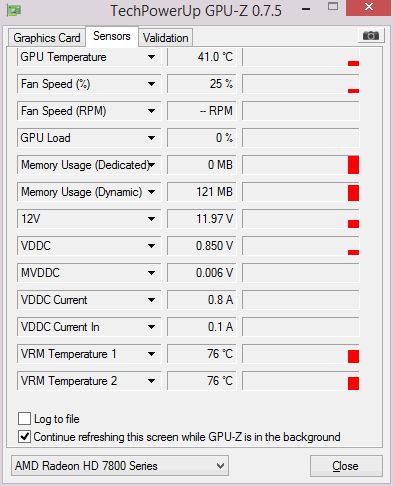Viewport: 393px width, 486px height.
Task: Click the 12V reading value 11.97 V
Action: (214, 219)
